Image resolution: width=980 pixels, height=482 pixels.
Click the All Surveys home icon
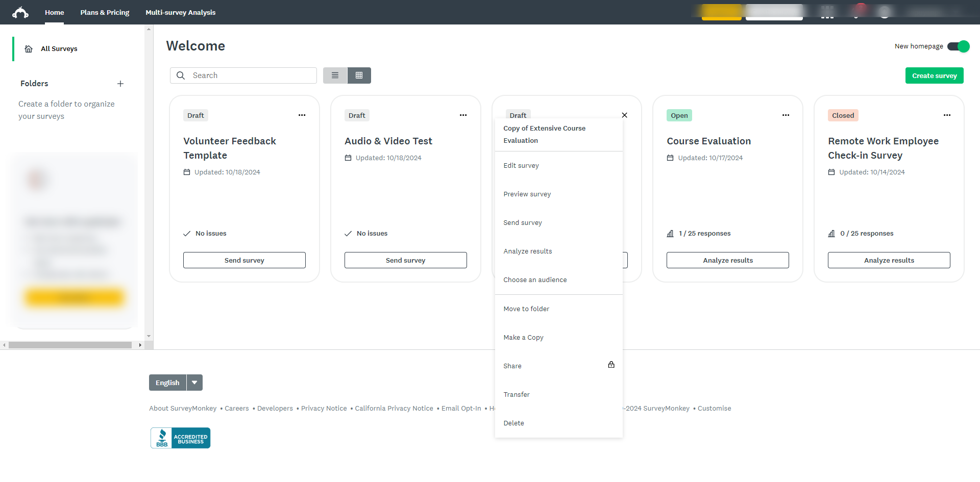coord(29,49)
